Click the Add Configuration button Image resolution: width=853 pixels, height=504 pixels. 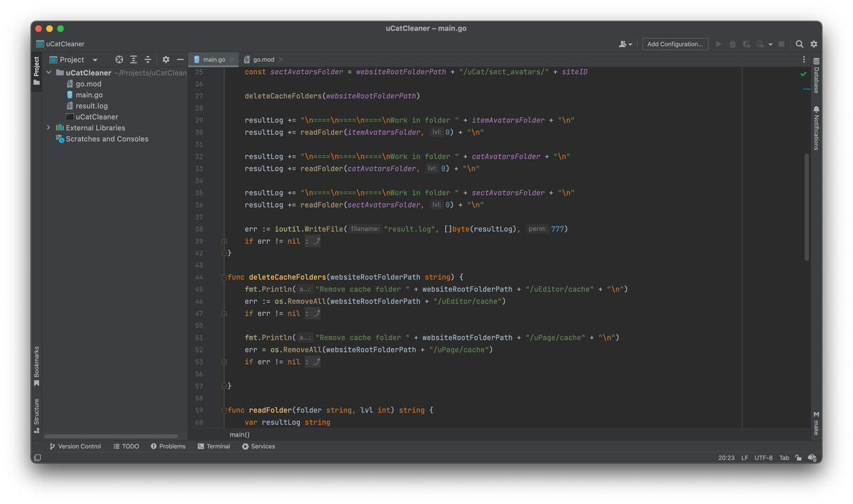coord(675,44)
